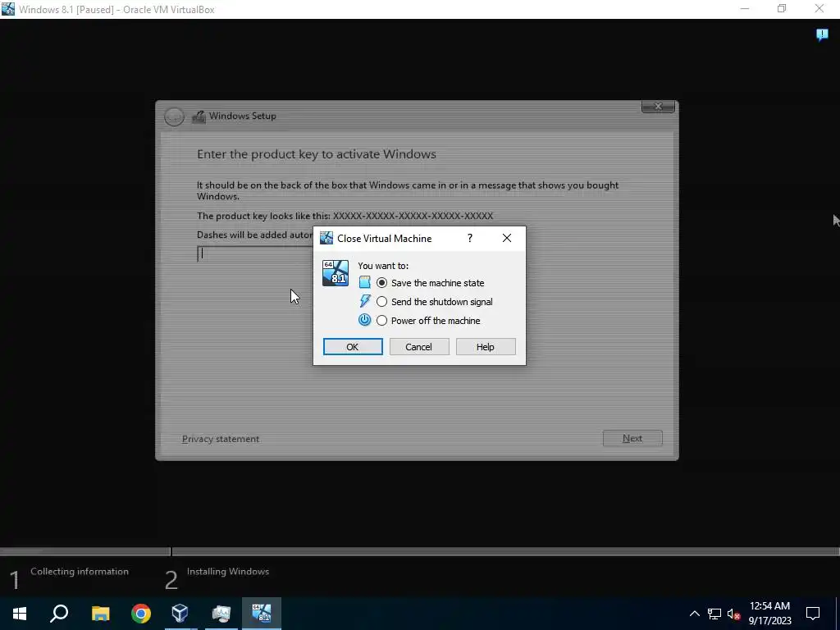Click "Enter the product key to activate Windows" heading
840x630 pixels.
(x=317, y=154)
